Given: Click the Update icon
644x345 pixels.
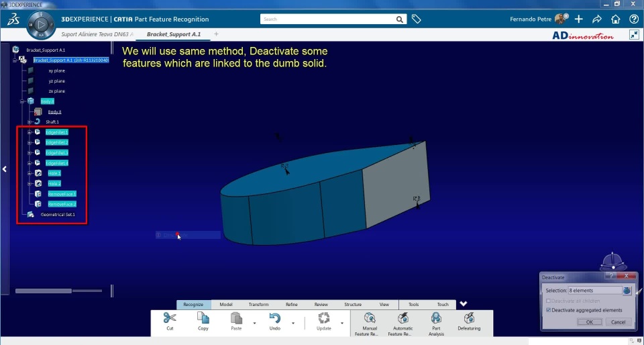Looking at the screenshot, I should [323, 318].
